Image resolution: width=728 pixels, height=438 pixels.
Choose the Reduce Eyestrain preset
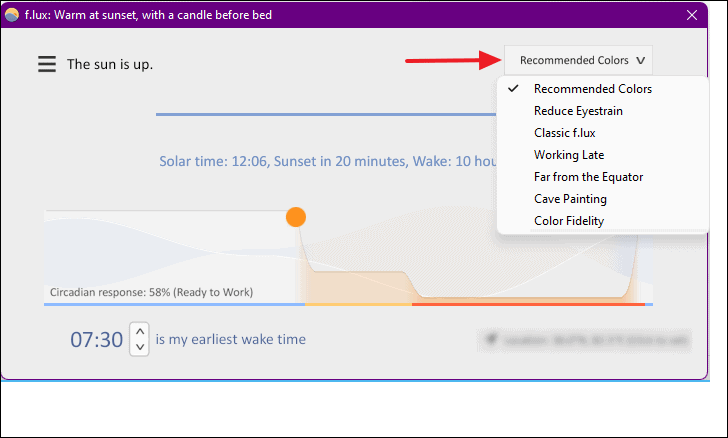pyautogui.click(x=603, y=111)
